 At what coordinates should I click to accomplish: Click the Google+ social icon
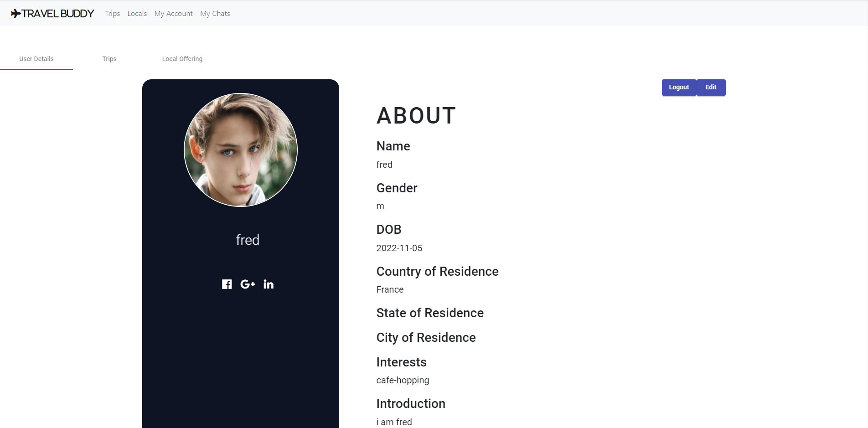tap(248, 284)
